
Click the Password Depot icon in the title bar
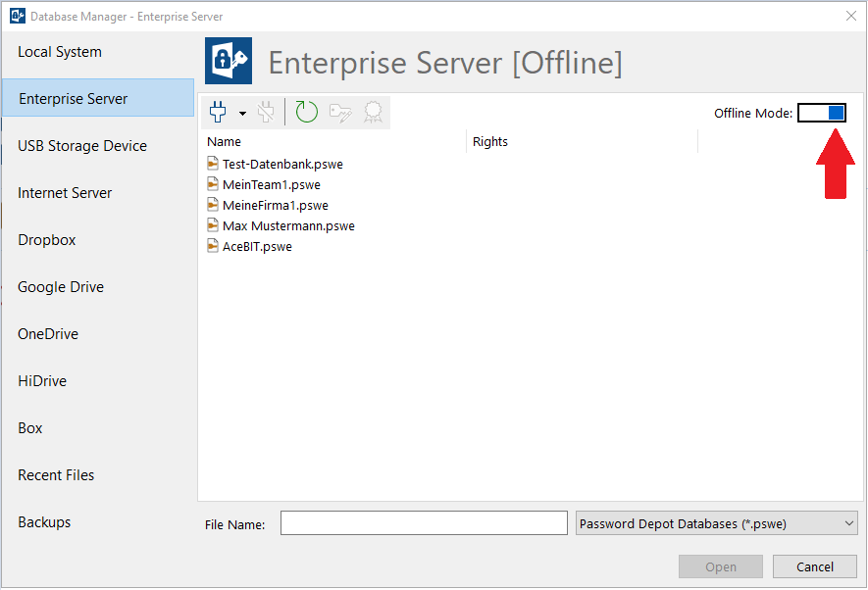click(x=17, y=16)
